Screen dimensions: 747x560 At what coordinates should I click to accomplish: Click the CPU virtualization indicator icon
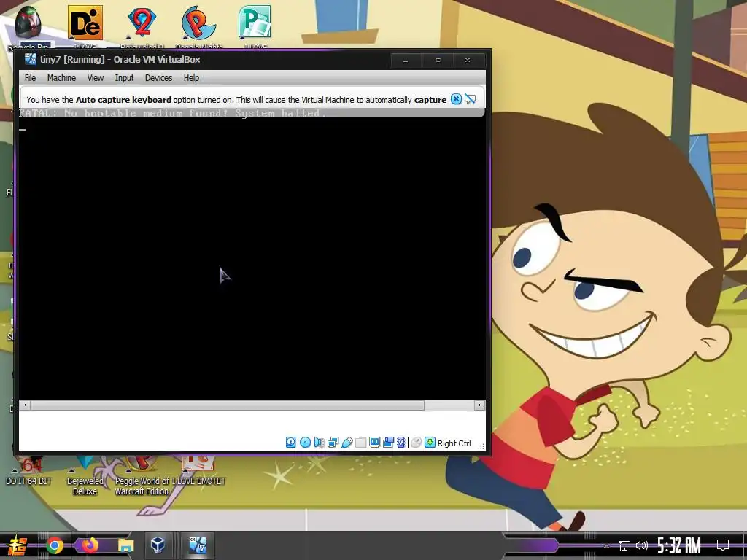click(402, 443)
